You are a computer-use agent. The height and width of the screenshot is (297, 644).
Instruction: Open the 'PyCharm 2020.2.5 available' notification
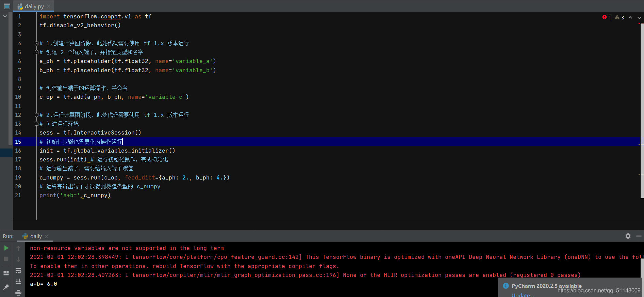pos(547,286)
